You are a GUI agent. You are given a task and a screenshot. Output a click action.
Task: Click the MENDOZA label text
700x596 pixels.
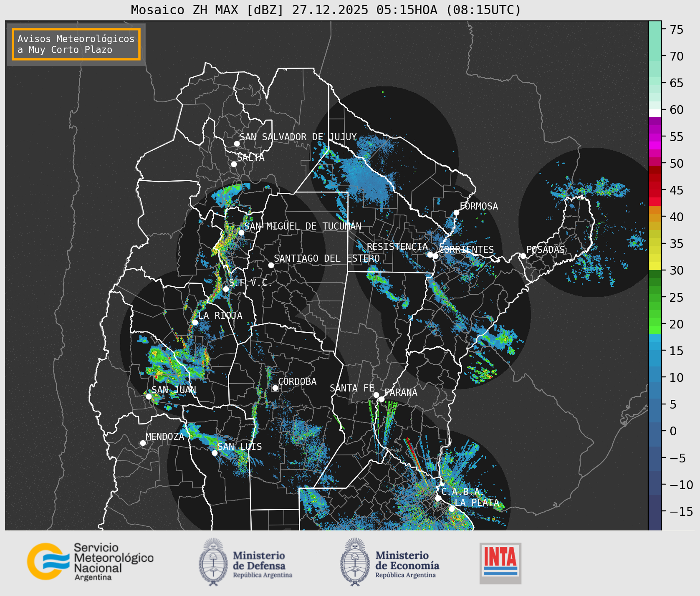coord(164,437)
